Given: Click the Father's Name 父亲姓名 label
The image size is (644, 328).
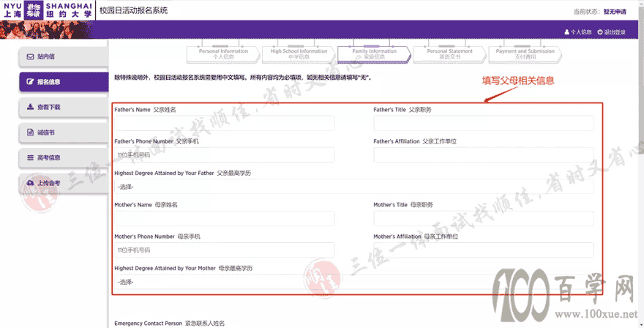Looking at the screenshot, I should pyautogui.click(x=145, y=110).
